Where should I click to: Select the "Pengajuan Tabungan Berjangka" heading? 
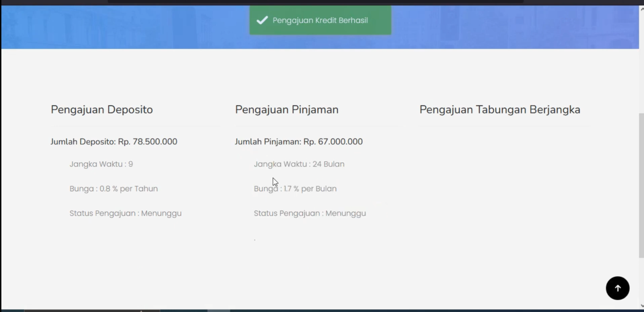click(500, 110)
